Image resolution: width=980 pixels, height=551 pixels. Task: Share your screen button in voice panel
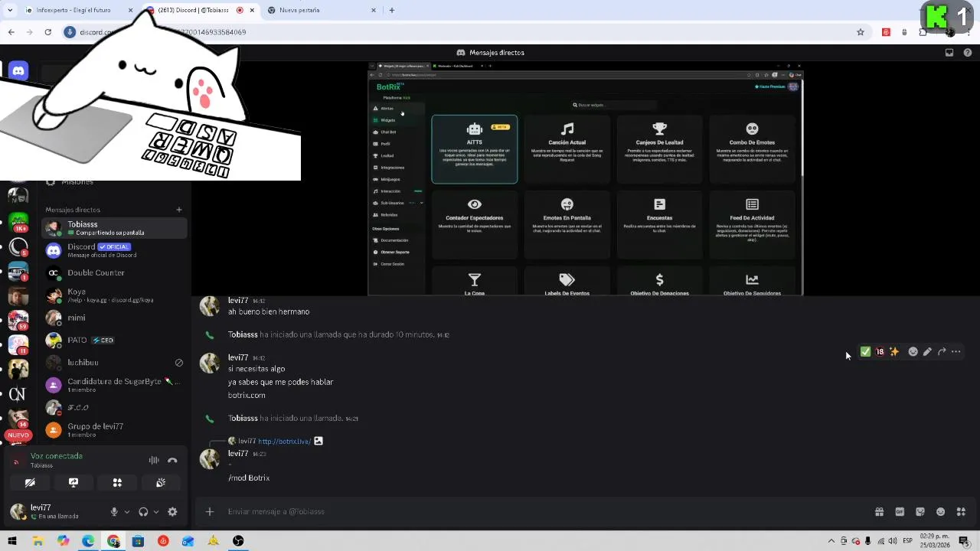[73, 483]
